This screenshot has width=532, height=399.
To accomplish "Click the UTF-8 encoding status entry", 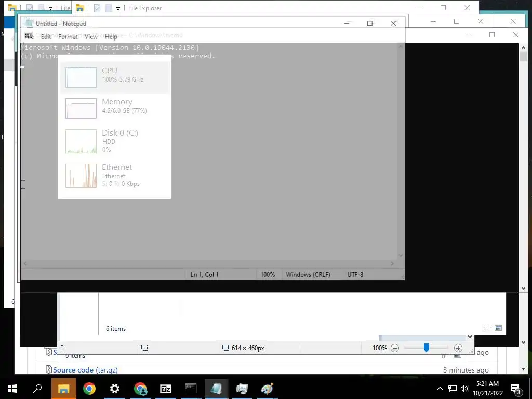I will 355,274.
